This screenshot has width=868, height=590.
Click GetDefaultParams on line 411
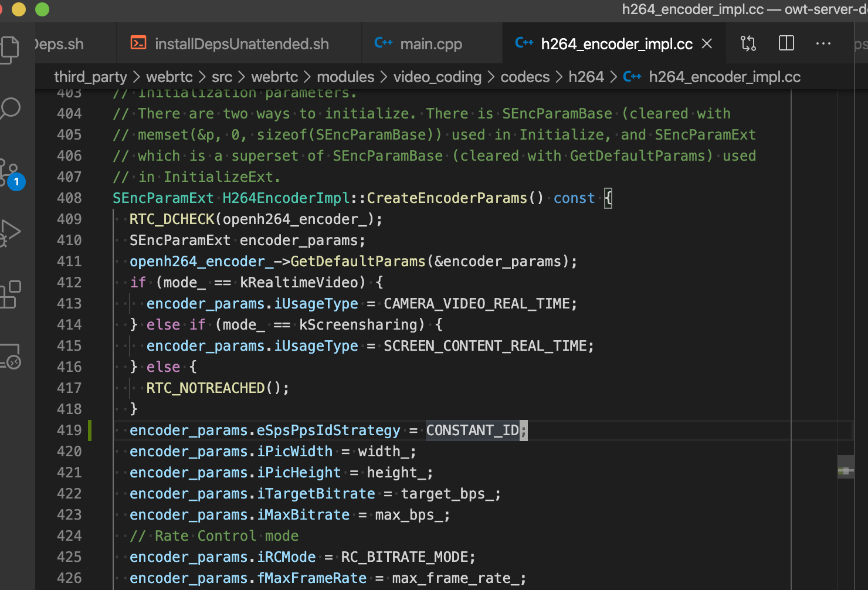tap(358, 262)
